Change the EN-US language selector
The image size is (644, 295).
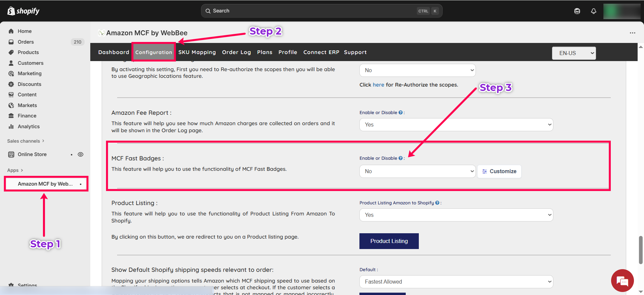(574, 53)
